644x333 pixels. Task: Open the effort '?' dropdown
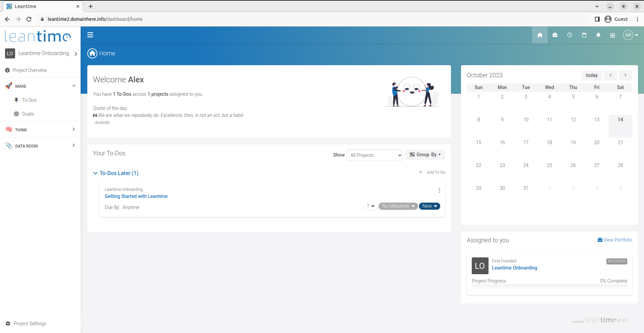[370, 206]
